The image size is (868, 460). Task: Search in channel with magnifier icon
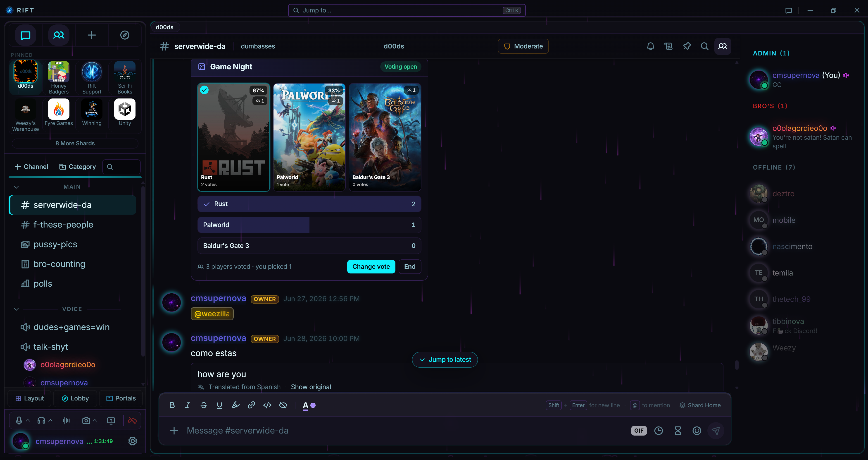705,46
